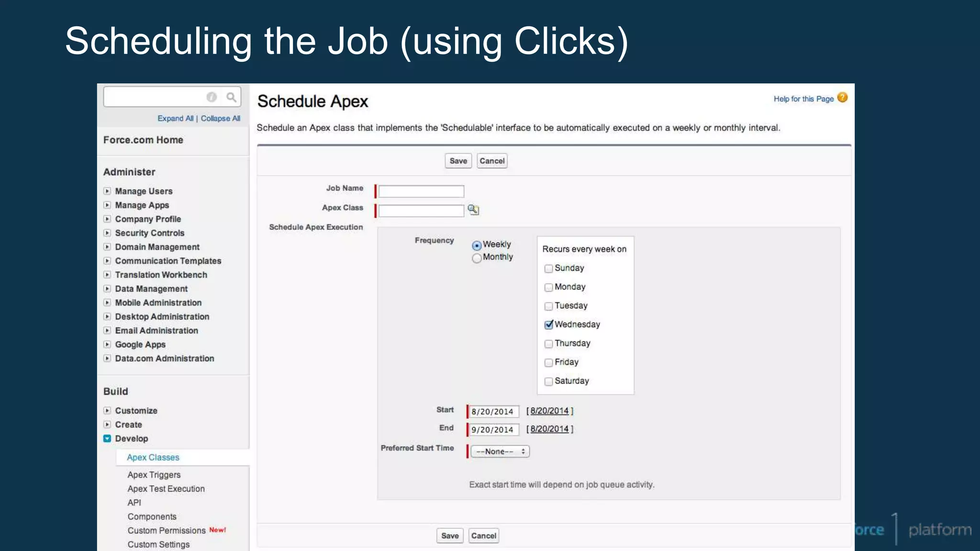Open Apex Triggers in sidebar
Viewport: 980px width, 551px height.
[154, 475]
